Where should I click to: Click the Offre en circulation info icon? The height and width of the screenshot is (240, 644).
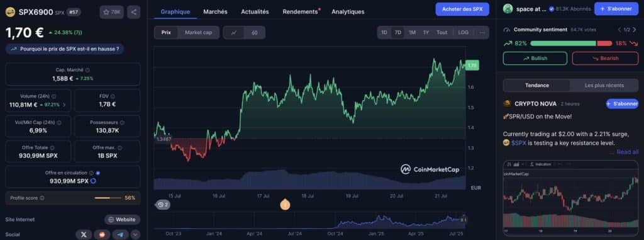click(x=91, y=173)
